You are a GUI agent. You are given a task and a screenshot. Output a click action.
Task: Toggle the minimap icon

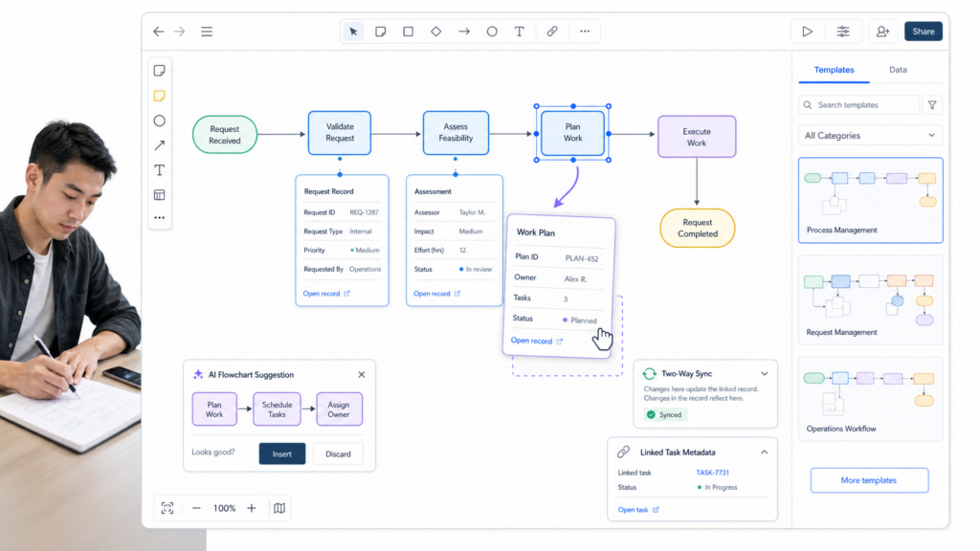[x=279, y=508]
